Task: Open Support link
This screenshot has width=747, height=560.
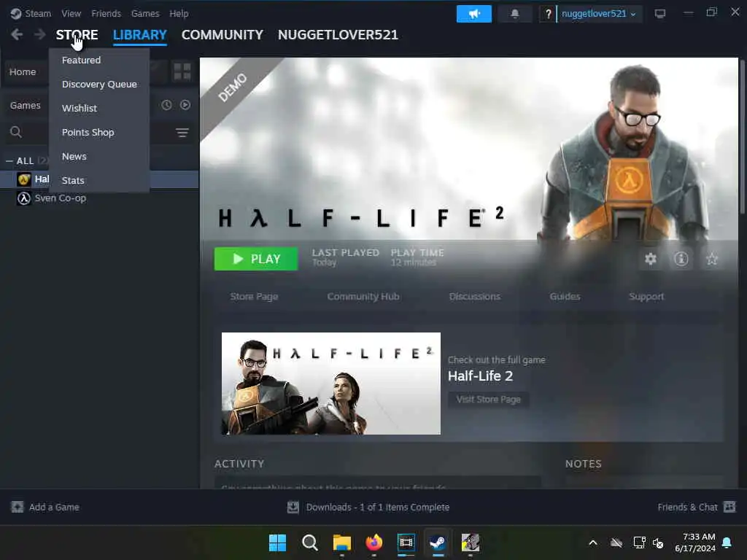Action: coord(646,296)
